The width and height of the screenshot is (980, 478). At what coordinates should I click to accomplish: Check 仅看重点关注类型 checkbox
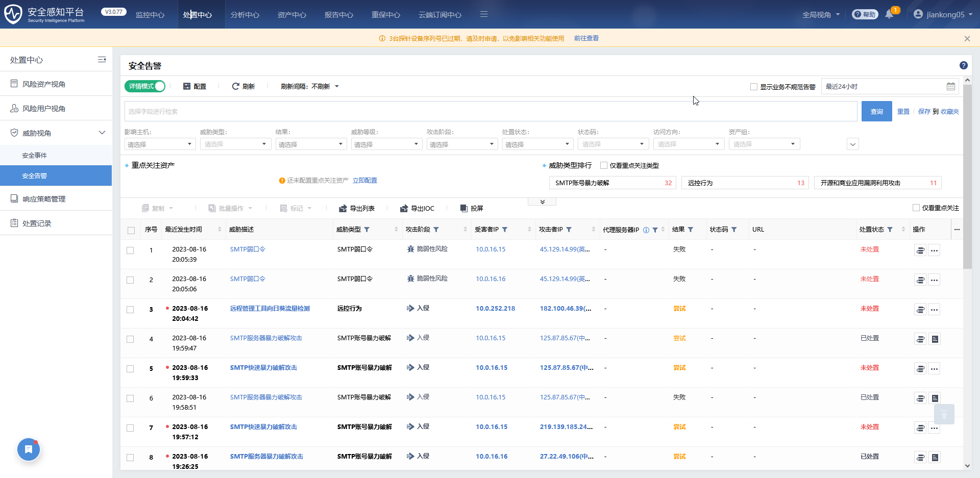[604, 165]
